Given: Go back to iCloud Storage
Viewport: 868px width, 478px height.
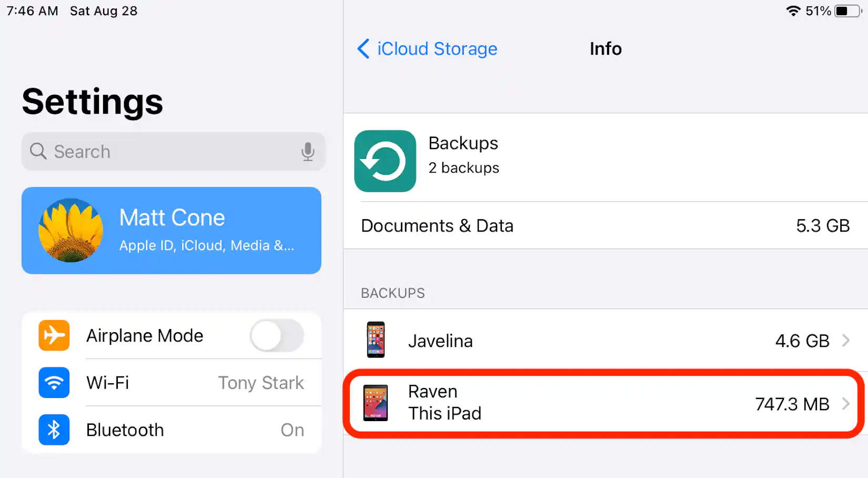Looking at the screenshot, I should [x=437, y=49].
